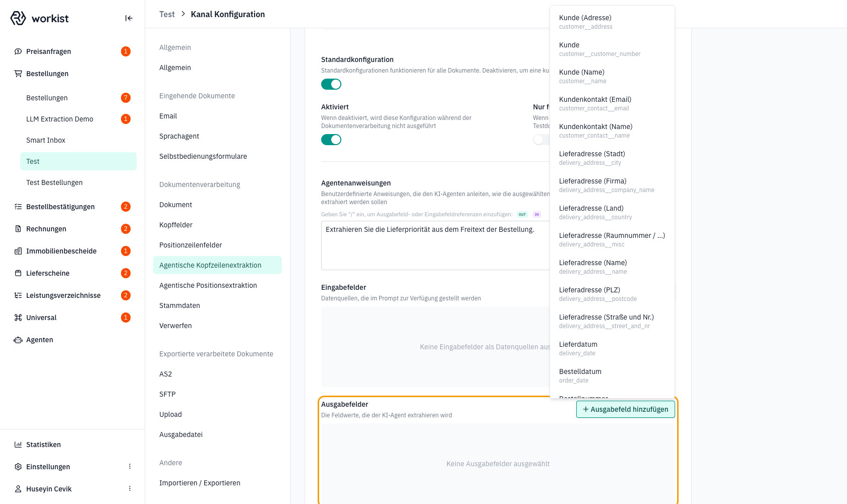Click the Agenten robot icon

[x=18, y=340]
